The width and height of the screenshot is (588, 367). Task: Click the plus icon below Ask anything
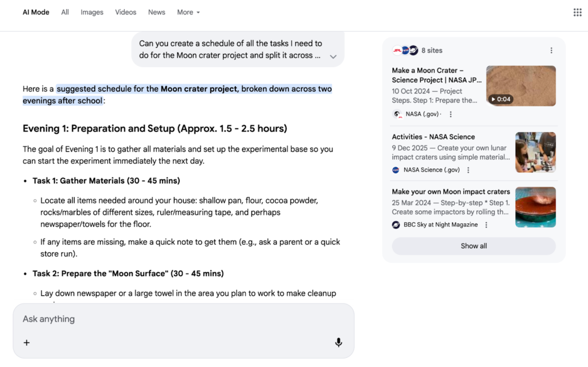click(26, 342)
